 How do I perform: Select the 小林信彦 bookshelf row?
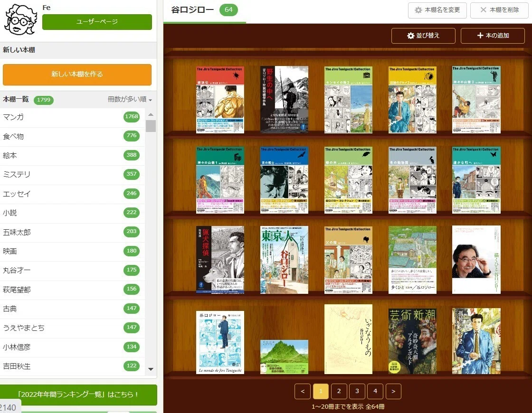point(72,347)
